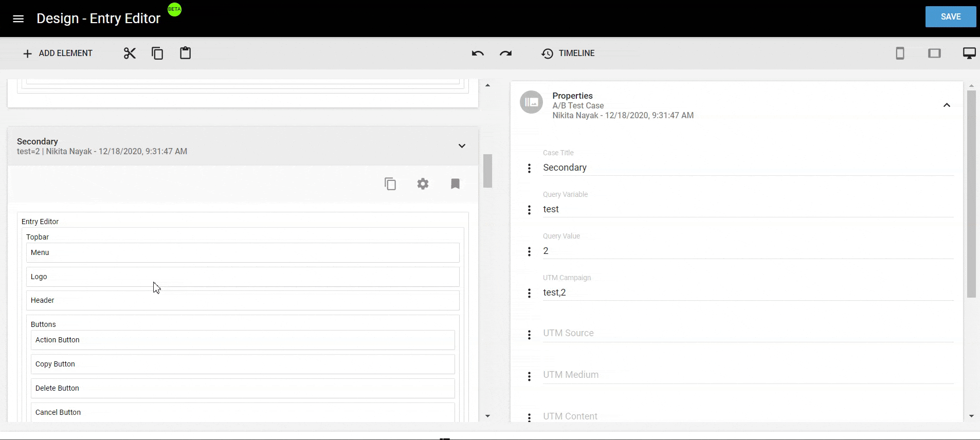Open the hamburger navigation menu

pyautogui.click(x=18, y=19)
